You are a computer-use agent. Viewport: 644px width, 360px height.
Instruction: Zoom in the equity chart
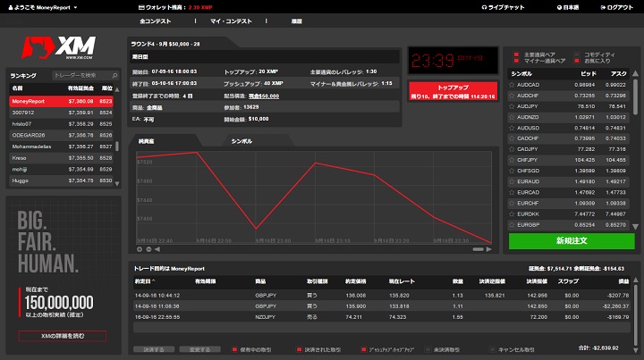click(140, 249)
